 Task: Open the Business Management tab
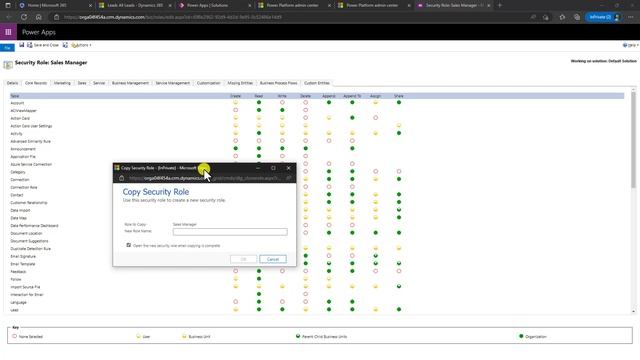click(130, 83)
